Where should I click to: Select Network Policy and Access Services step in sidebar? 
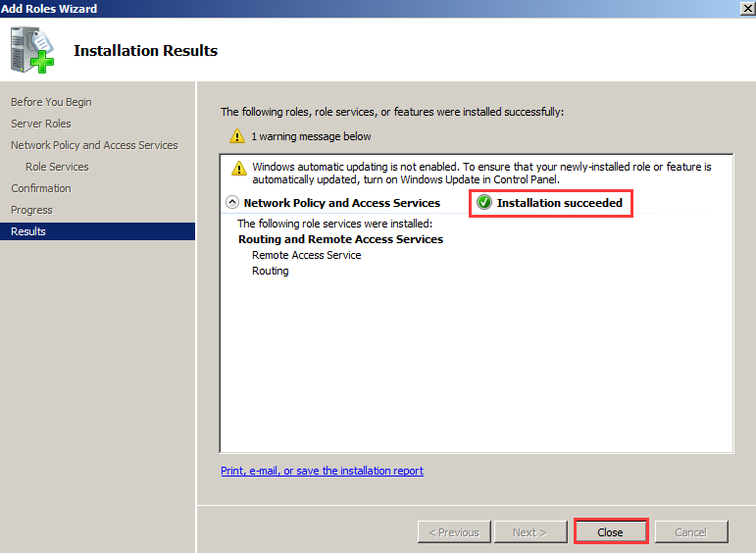(x=94, y=145)
